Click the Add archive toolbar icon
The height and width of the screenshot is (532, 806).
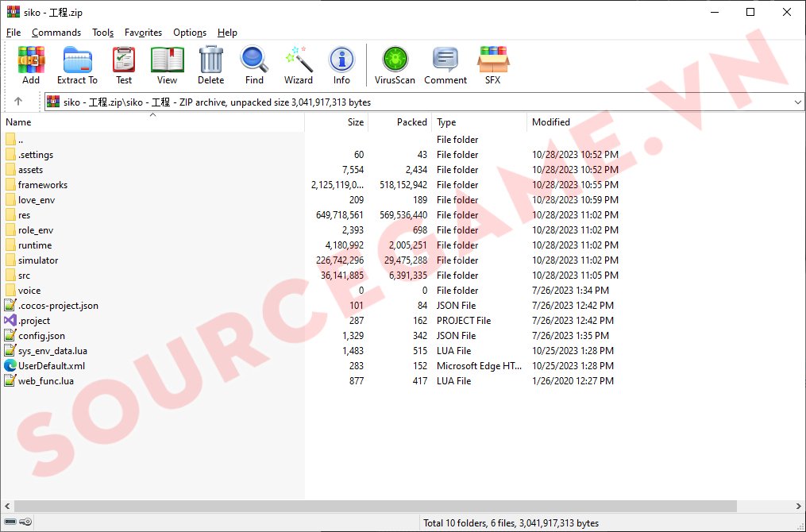click(31, 65)
